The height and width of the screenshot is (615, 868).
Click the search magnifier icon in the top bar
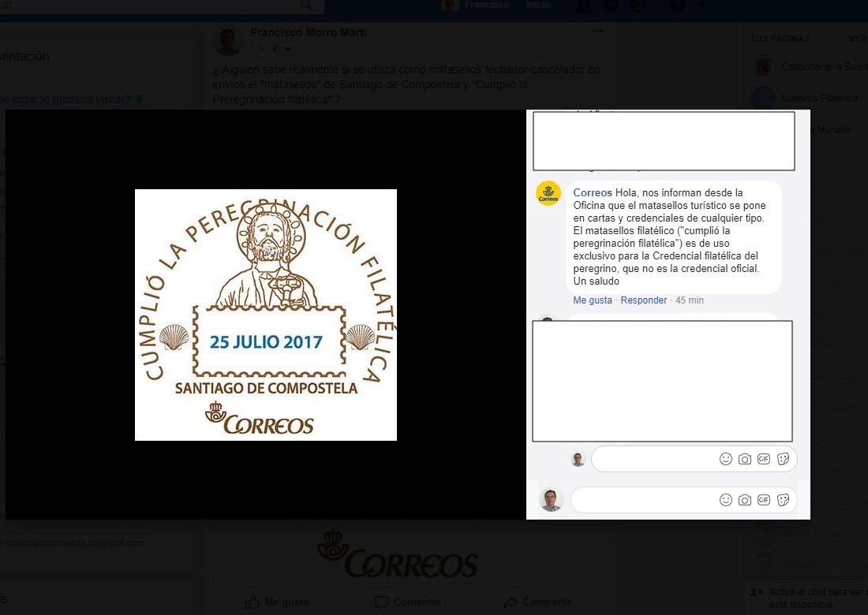coord(306,5)
